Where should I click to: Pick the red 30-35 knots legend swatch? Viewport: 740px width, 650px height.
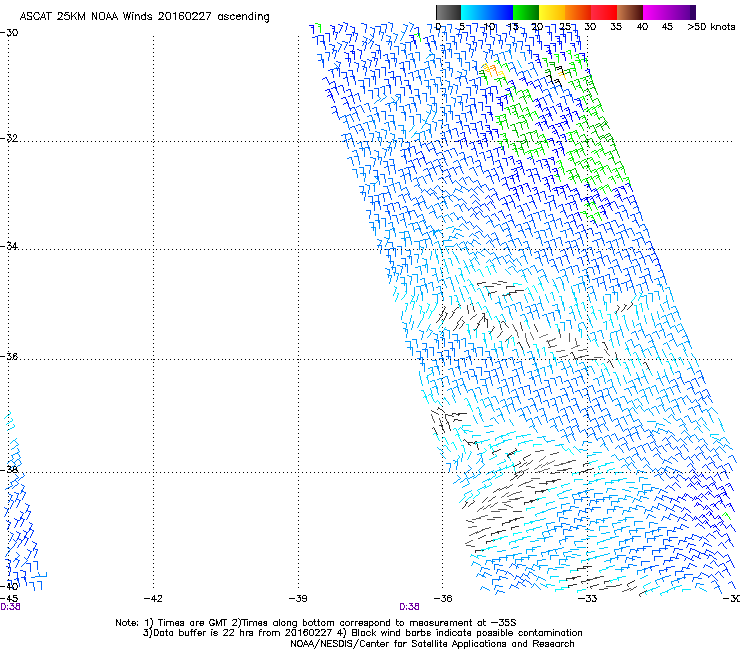[x=604, y=12]
